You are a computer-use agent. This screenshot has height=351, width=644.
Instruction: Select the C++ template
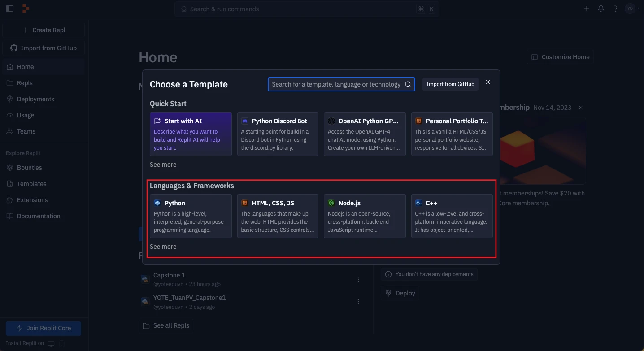click(x=452, y=216)
